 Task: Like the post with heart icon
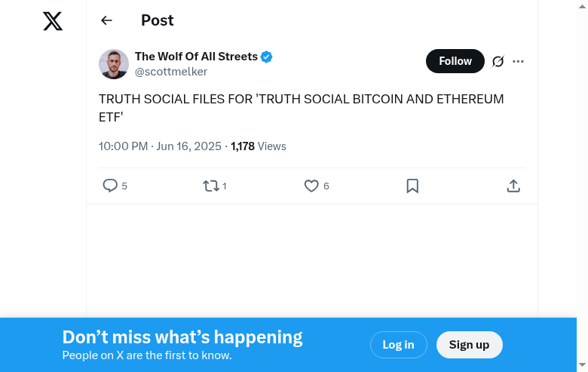pos(311,186)
